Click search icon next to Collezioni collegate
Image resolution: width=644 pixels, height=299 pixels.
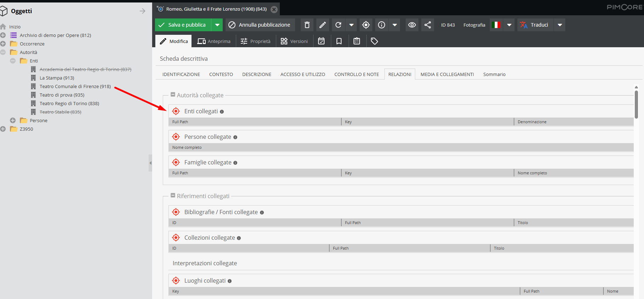[176, 238]
